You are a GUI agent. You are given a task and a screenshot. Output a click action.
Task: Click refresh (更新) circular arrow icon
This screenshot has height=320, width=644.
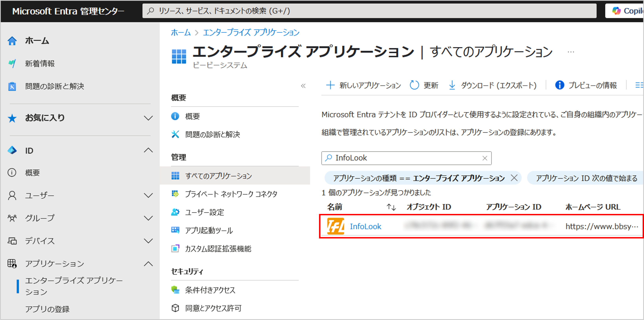(414, 85)
